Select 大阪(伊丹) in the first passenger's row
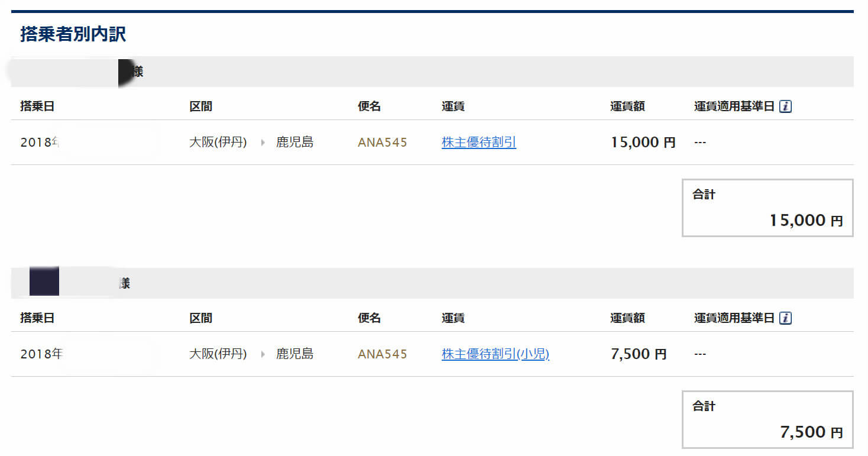 pos(218,143)
